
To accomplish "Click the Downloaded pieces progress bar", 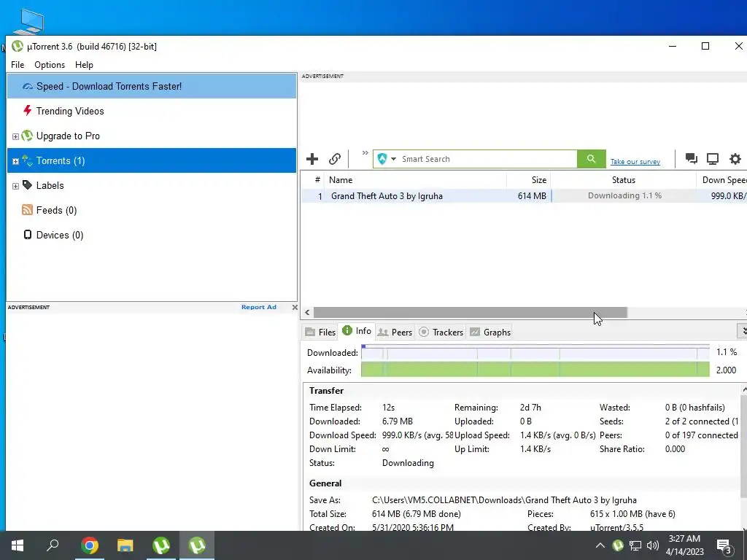I will (535, 352).
